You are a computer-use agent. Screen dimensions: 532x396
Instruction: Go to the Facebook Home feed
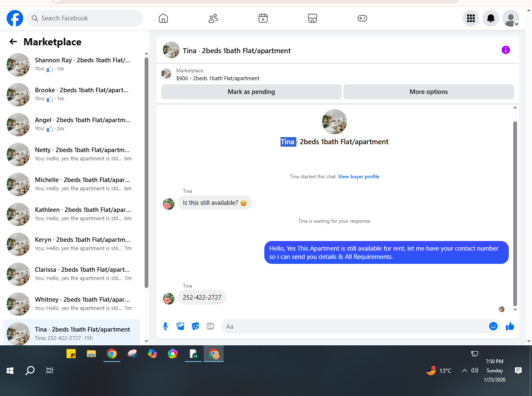coord(163,18)
